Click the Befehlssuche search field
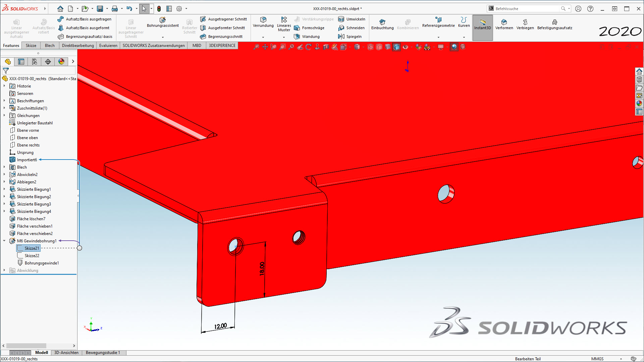This screenshot has width=644, height=362. 527,9
